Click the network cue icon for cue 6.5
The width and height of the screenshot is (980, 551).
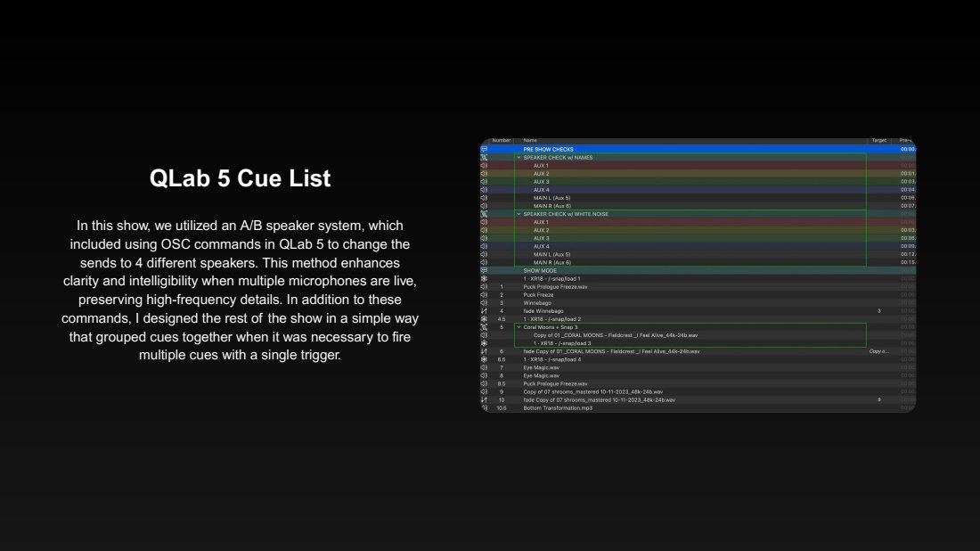pos(485,359)
